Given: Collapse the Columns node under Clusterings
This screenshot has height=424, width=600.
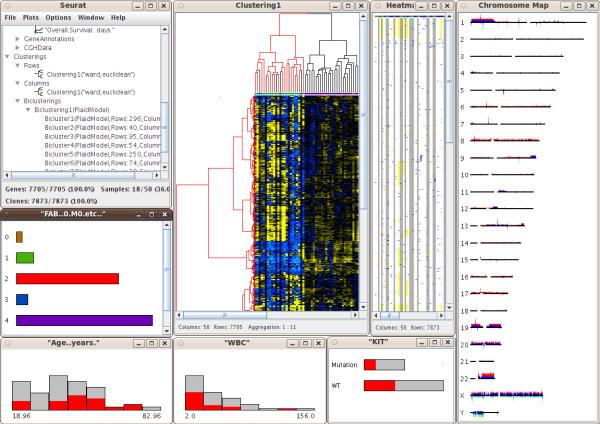Looking at the screenshot, I should click(18, 83).
